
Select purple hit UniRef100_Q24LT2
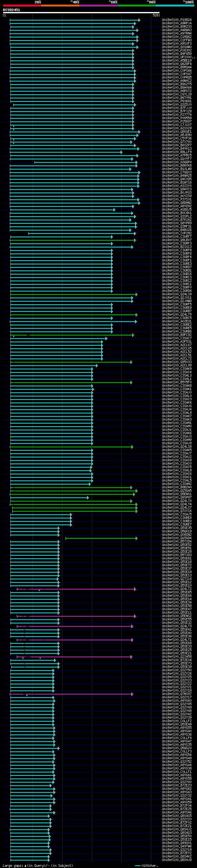point(177,589)
